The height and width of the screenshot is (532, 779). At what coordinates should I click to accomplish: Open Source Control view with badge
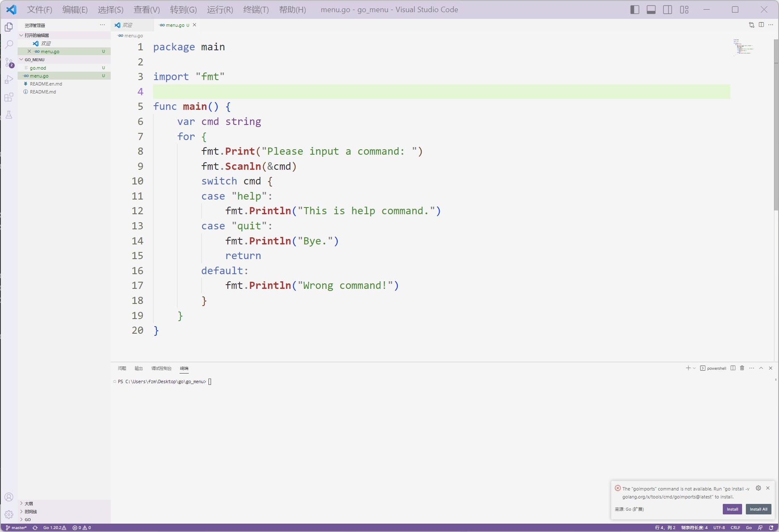[9, 62]
